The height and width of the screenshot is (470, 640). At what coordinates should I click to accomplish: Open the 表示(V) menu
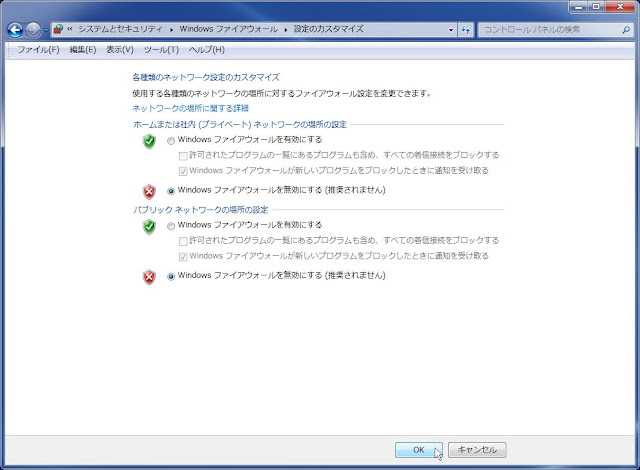click(120, 50)
